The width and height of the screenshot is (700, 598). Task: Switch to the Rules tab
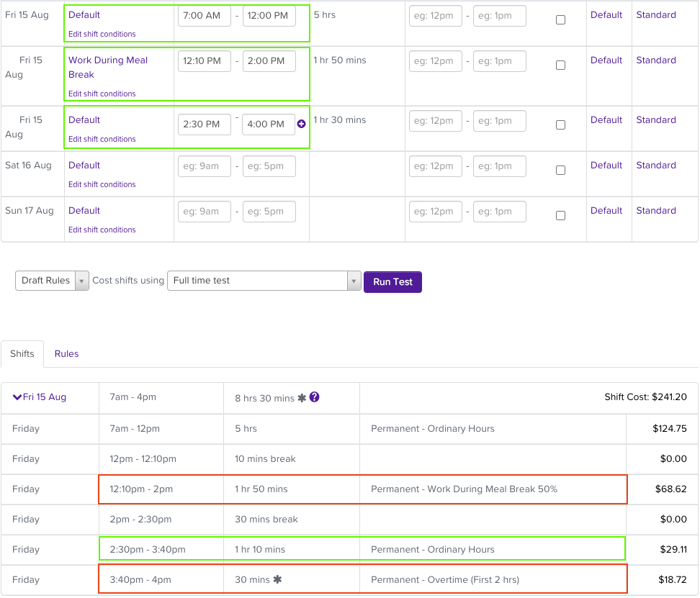click(67, 354)
